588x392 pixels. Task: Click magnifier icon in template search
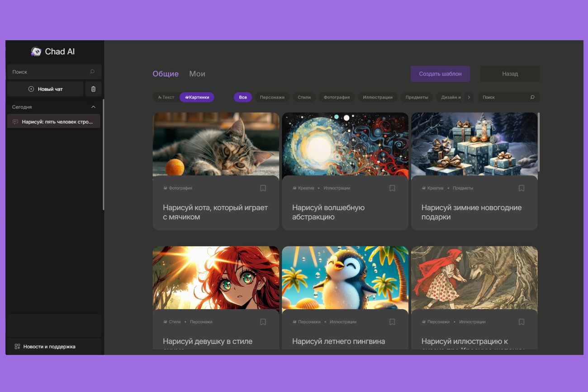tap(532, 97)
